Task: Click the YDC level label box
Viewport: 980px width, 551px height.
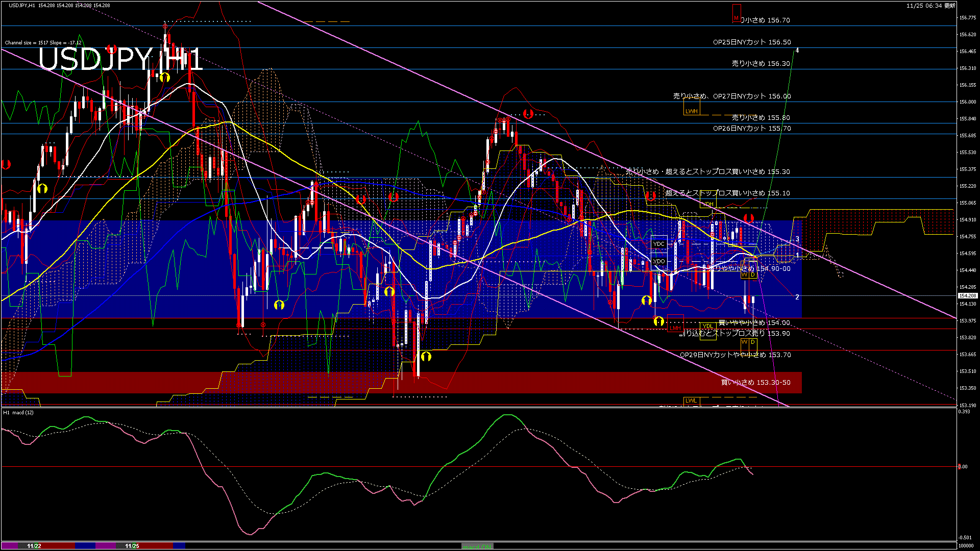Action: tap(659, 244)
